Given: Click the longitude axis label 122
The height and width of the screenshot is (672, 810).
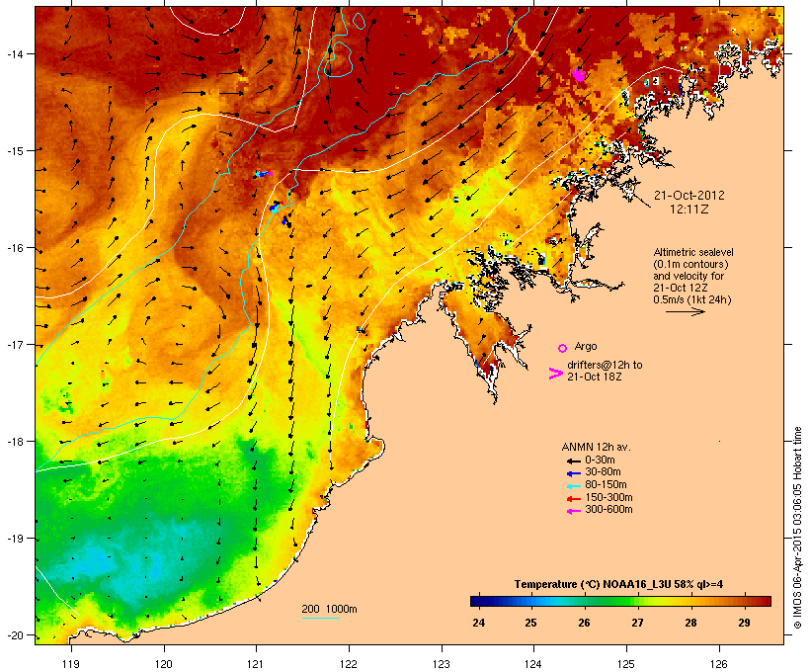Looking at the screenshot, I should [x=349, y=664].
